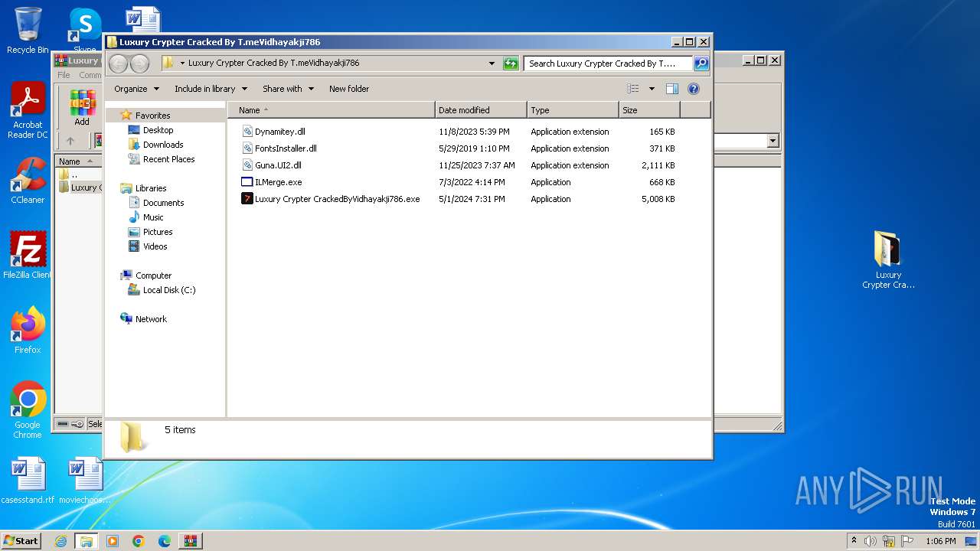980x551 pixels.
Task: Select Desktop under Favorites
Action: point(158,130)
